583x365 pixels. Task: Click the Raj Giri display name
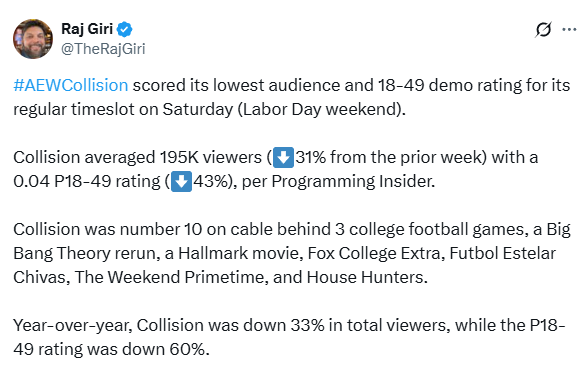point(87,29)
